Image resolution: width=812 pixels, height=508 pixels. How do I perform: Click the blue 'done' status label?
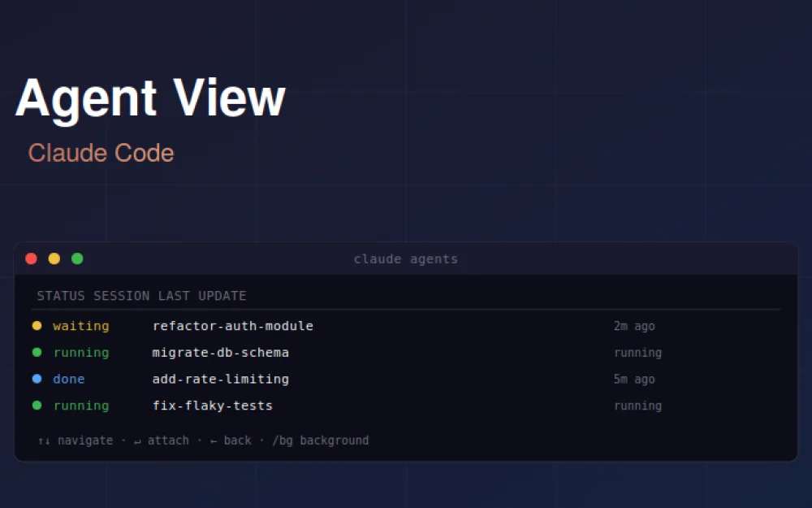coord(69,379)
